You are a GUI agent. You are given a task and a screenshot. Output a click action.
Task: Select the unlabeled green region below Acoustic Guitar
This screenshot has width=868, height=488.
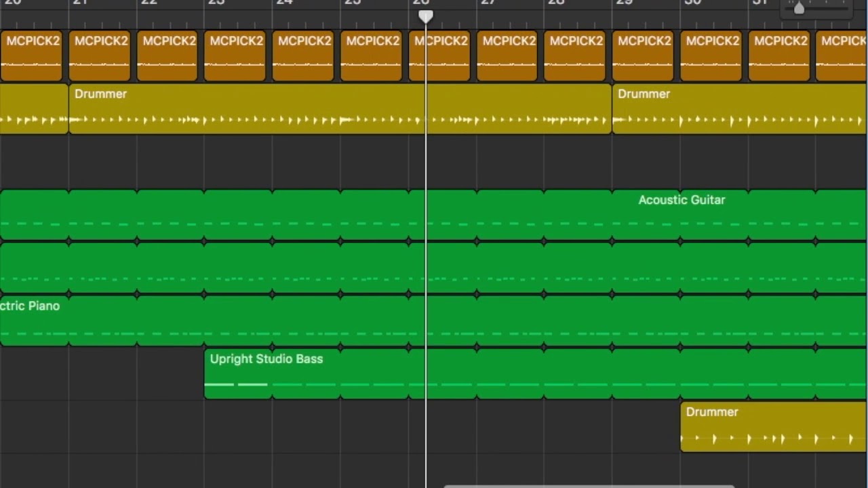pyautogui.click(x=434, y=268)
